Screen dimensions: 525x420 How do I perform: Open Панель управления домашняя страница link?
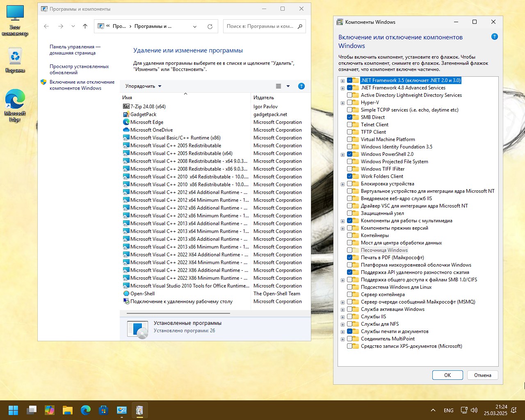pos(75,50)
